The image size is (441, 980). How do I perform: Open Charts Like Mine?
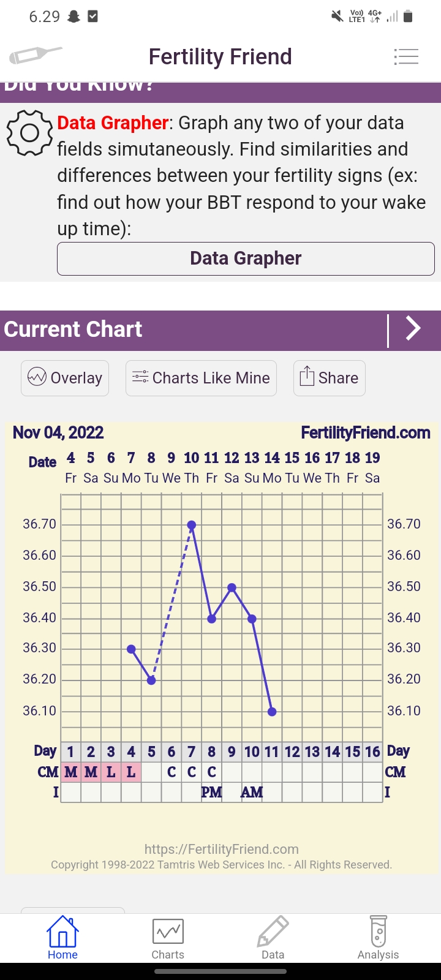tap(201, 378)
